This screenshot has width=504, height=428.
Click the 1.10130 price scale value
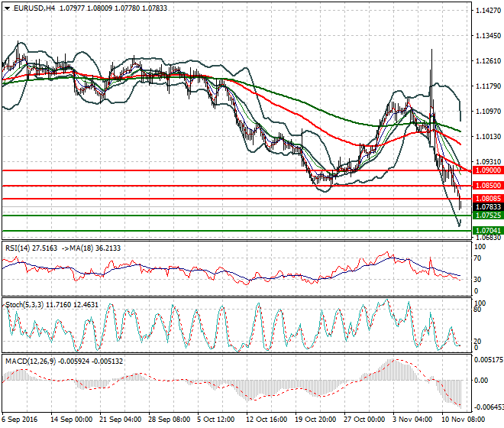[488, 137]
